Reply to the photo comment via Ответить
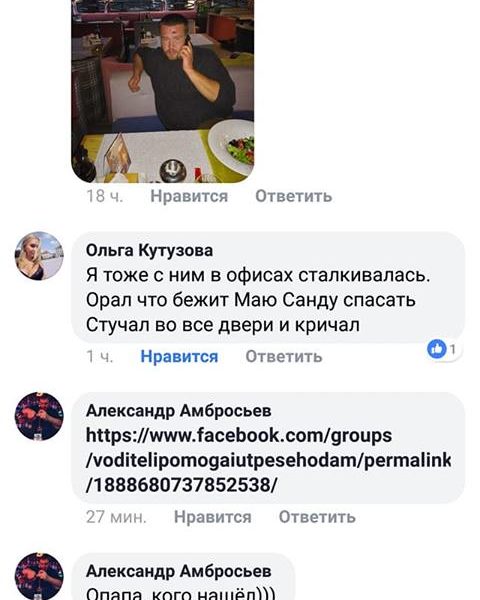 click(294, 196)
